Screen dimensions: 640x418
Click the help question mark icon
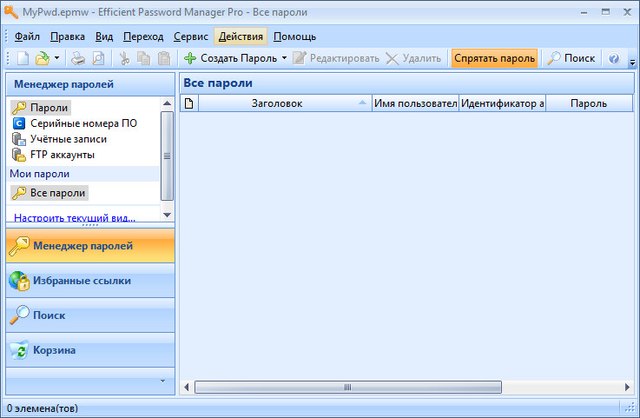[614, 58]
